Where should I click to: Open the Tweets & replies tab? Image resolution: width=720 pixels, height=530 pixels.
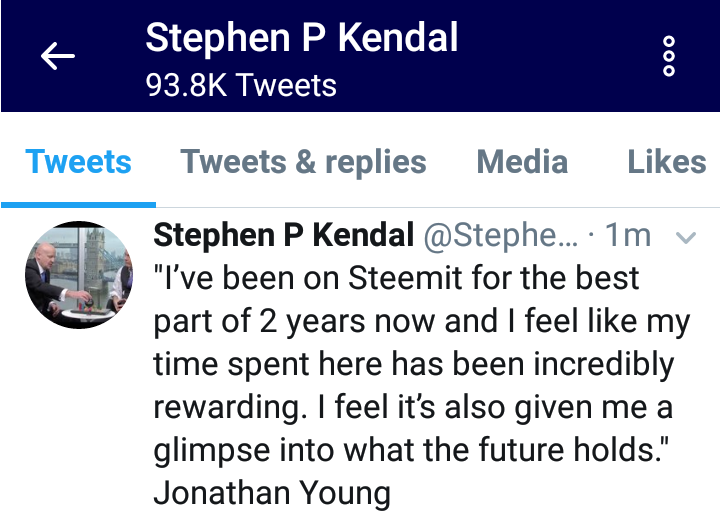tap(304, 162)
